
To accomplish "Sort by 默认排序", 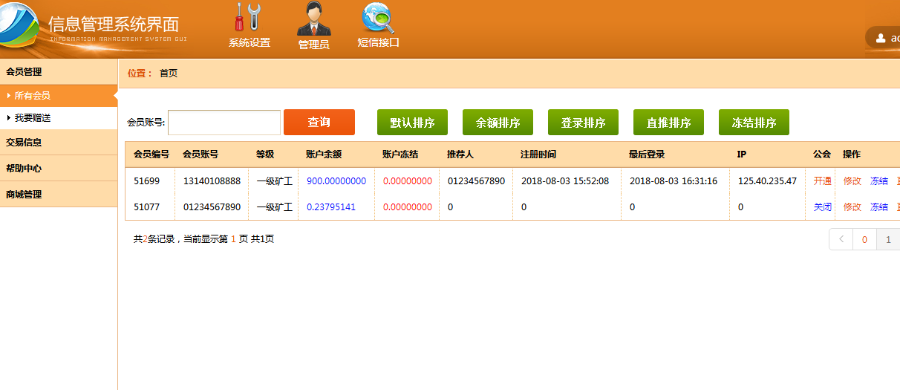I will (412, 122).
